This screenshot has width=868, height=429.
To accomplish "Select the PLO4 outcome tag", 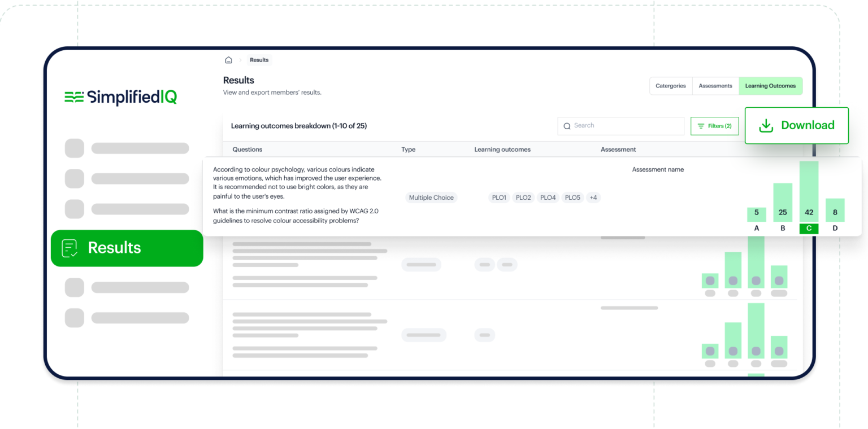I will pos(548,198).
